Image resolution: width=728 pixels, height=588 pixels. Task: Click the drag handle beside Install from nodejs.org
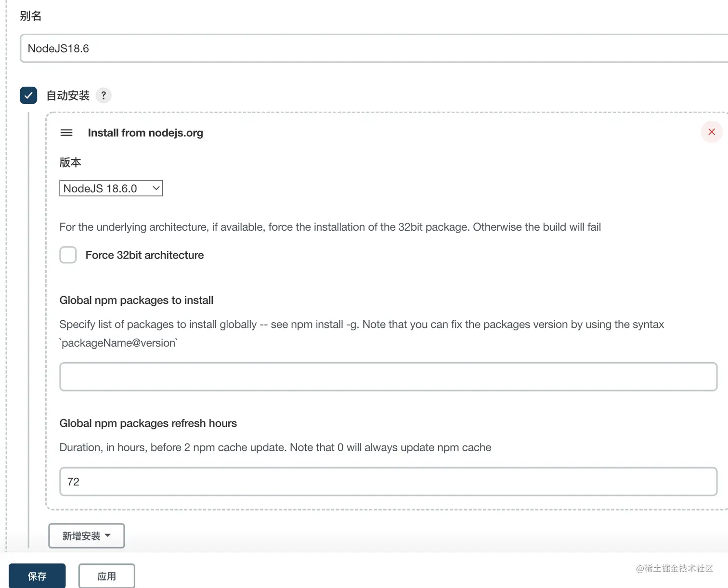pos(66,132)
